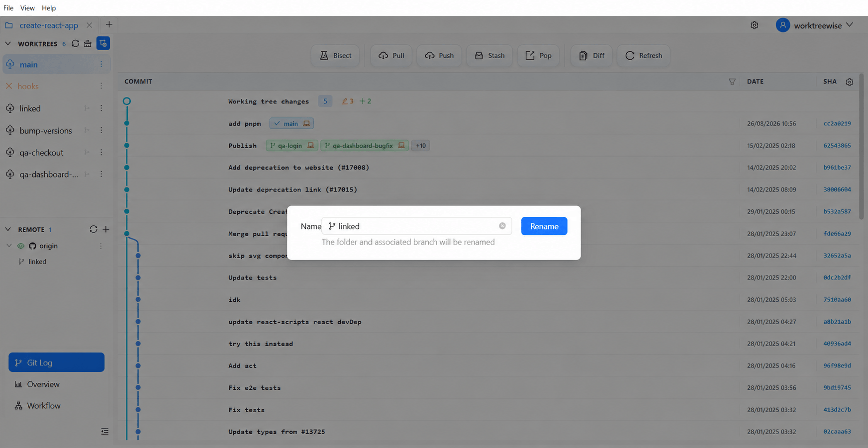Viewport: 868px width, 448px height.
Task: Collapse the origin remote tree
Action: 9,246
